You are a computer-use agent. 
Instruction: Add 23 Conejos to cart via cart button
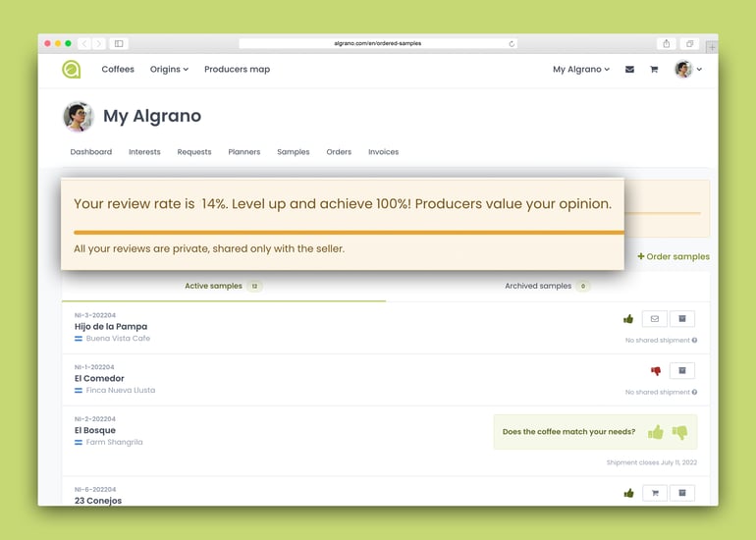(655, 493)
